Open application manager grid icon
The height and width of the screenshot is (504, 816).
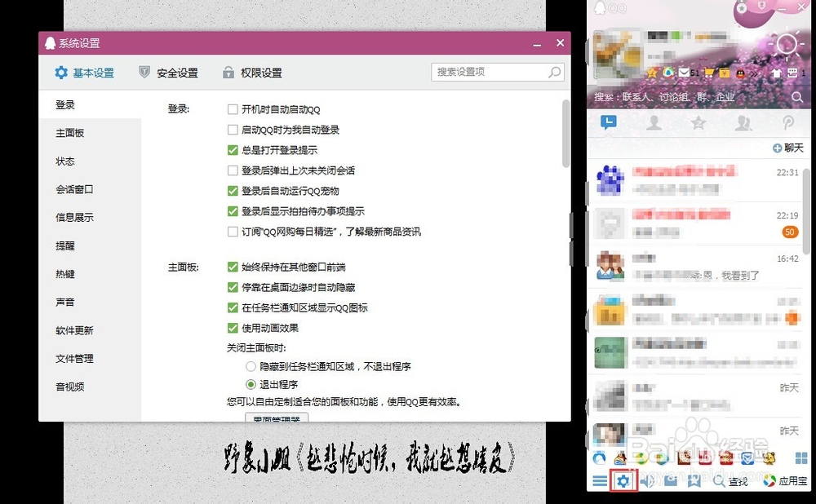[801, 458]
